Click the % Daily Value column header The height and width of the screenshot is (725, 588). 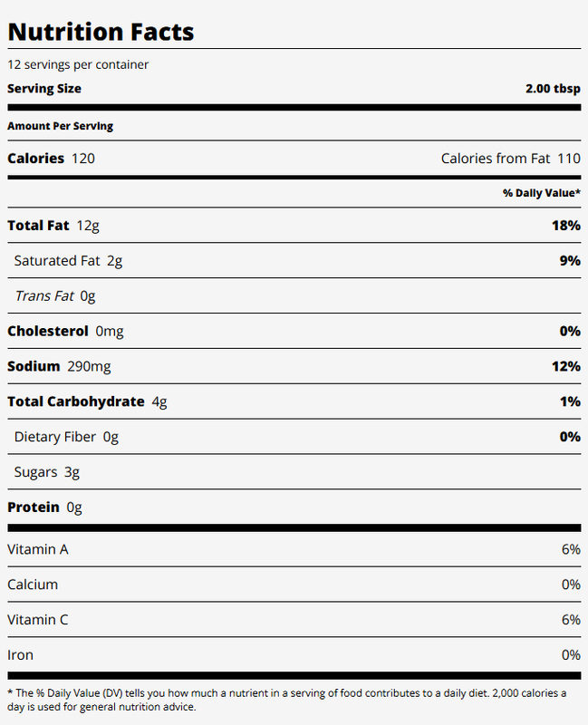pos(542,192)
